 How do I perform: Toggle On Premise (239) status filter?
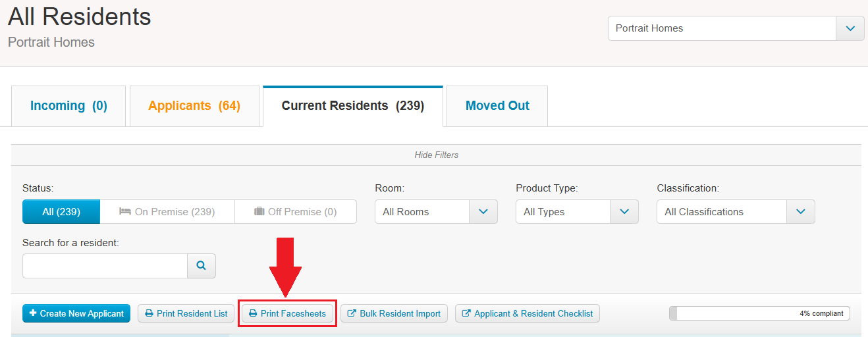(x=167, y=212)
